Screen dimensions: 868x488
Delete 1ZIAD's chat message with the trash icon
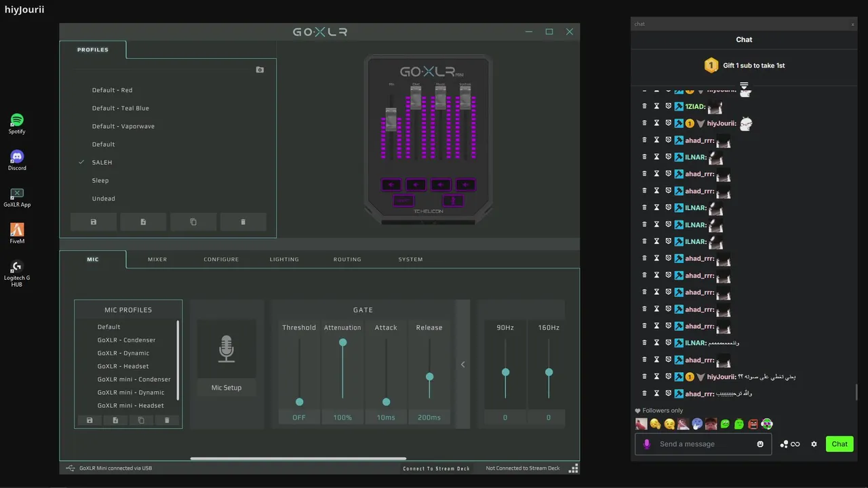tap(645, 106)
